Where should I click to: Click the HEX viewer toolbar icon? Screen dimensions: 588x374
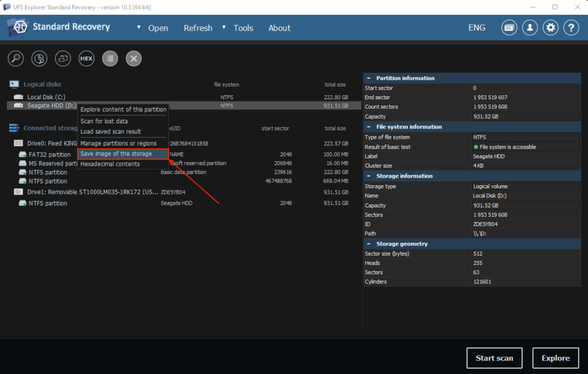pos(86,58)
